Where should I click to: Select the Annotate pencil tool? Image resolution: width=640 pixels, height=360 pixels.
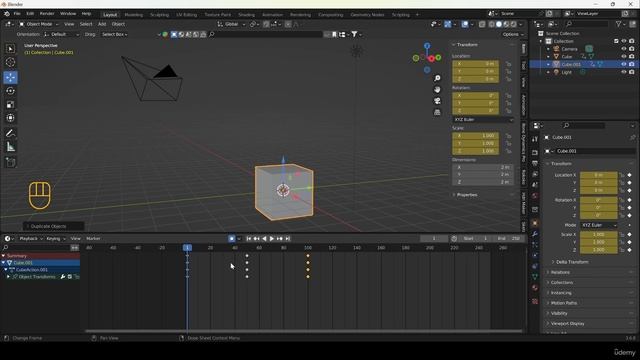(x=11, y=133)
